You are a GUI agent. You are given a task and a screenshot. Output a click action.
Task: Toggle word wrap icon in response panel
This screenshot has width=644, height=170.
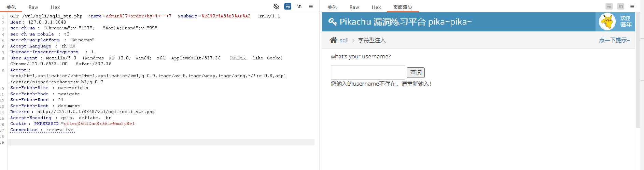[609, 6]
